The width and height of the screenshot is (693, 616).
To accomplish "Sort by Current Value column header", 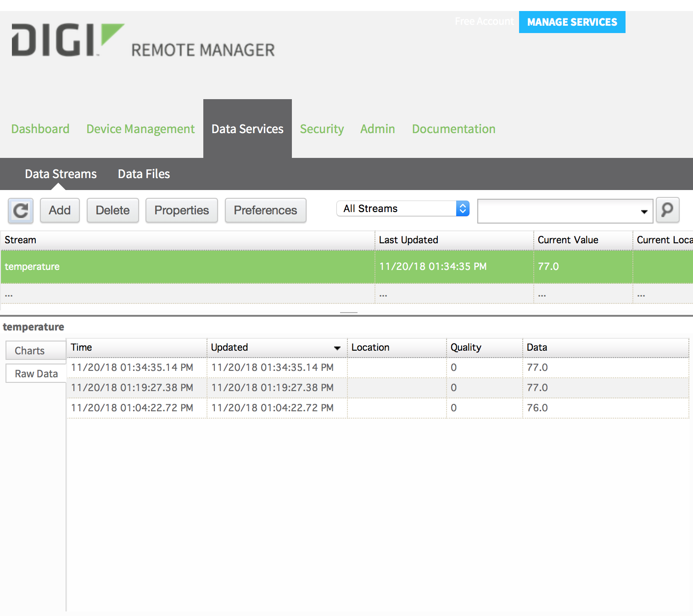I will (x=583, y=240).
